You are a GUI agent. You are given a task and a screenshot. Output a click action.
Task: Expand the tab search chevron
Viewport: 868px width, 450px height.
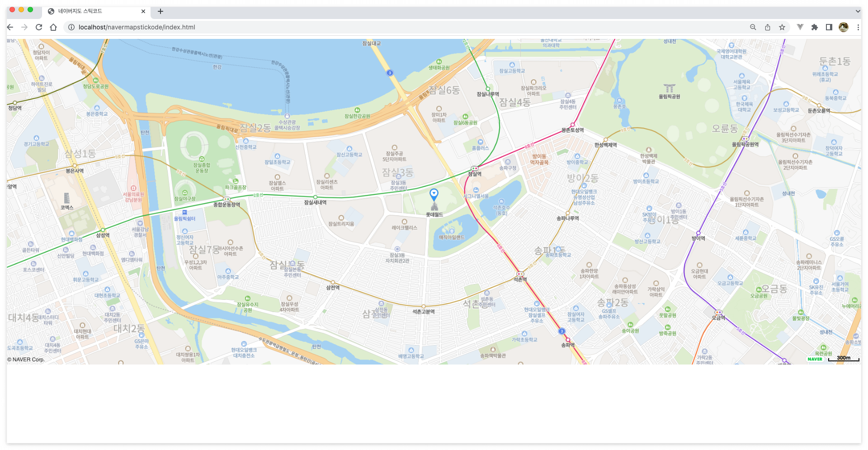pos(858,11)
